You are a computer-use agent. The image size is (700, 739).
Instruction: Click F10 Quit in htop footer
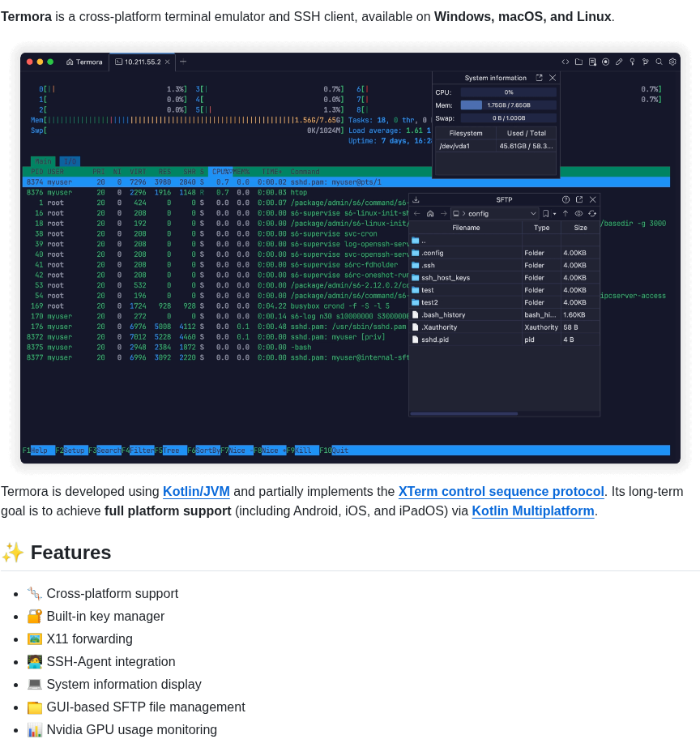tap(334, 451)
